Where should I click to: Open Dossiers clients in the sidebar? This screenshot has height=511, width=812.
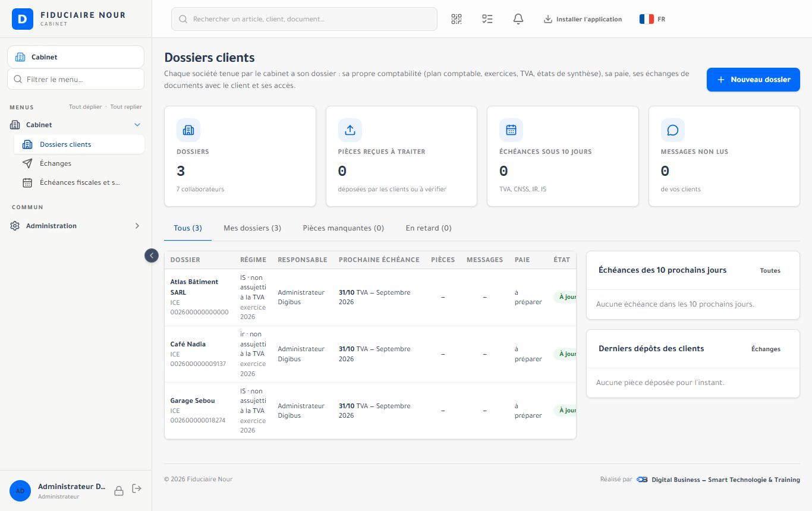pyautogui.click(x=79, y=144)
